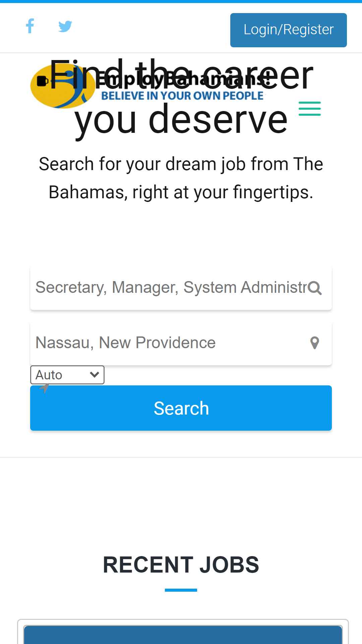Focus the Nassau, New Providence location field
This screenshot has height=644, width=362.
click(181, 343)
